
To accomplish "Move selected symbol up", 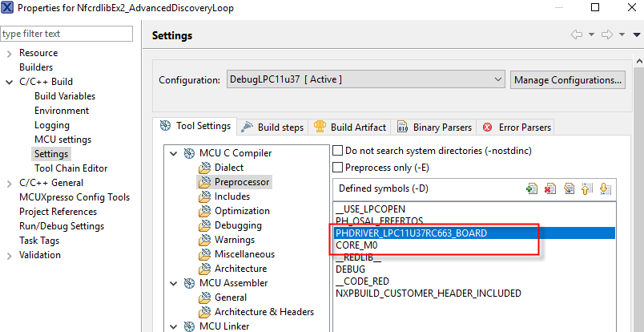I will [586, 189].
